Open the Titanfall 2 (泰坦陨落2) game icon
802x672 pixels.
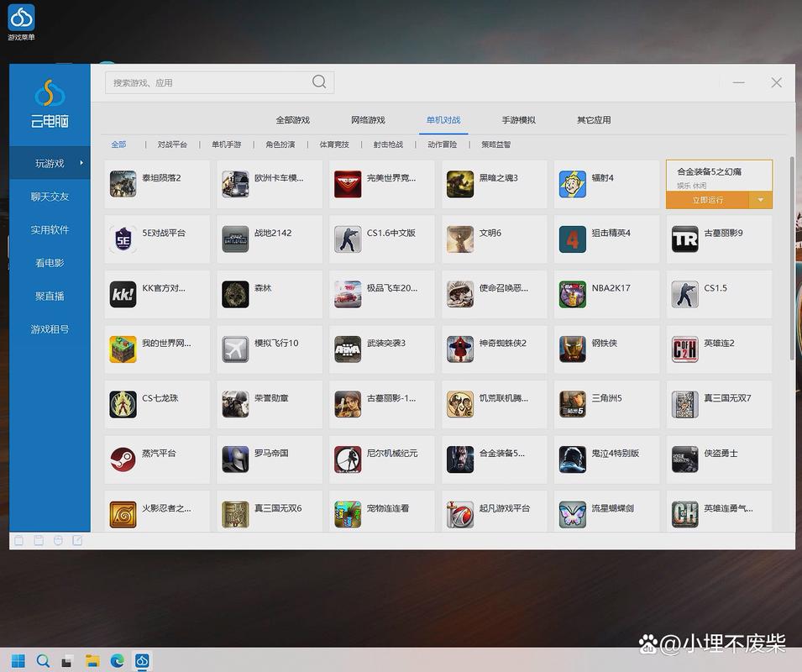point(123,184)
